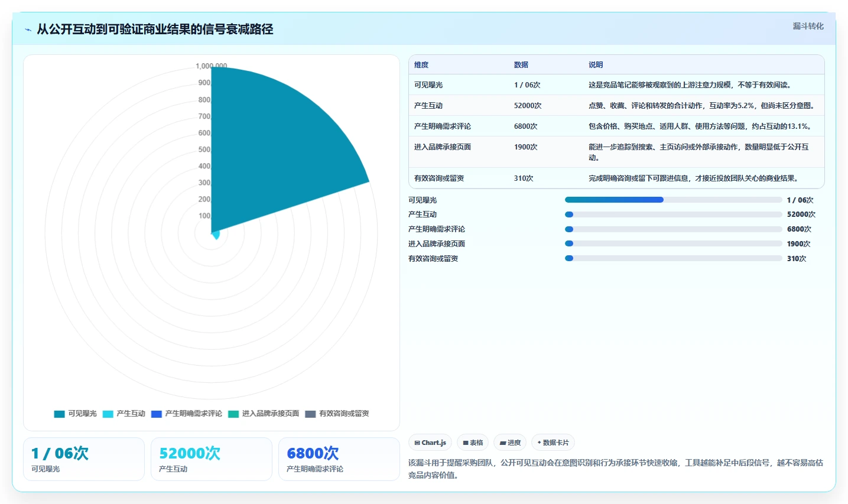Viewport: 848px width, 504px height.
Task: Select the 有效咨询或留资 table cell
Action: 439,178
